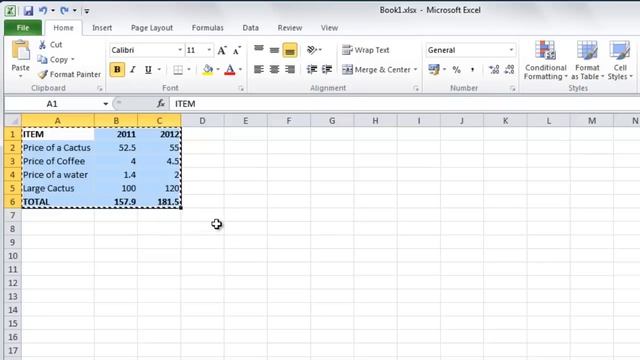Viewport: 640px width, 360px height.
Task: Expand the Fill Color dropdown arrow
Action: point(218,70)
